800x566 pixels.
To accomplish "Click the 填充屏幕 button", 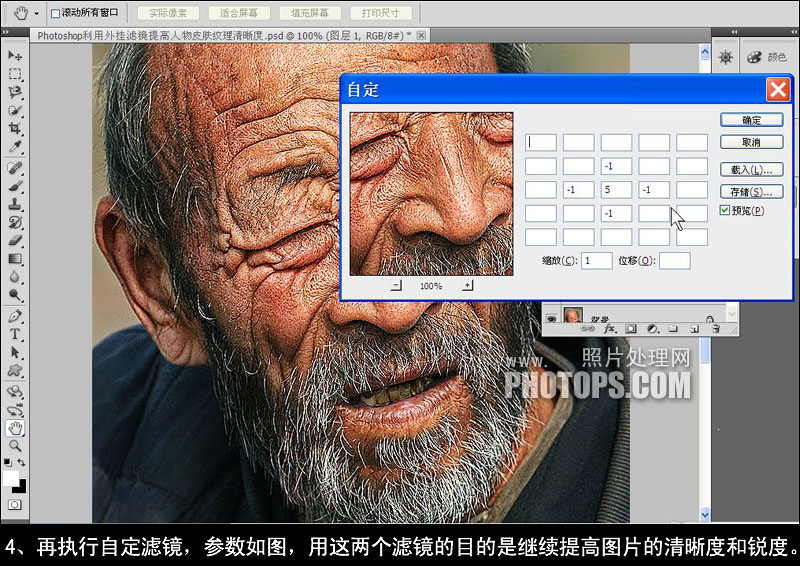I will (310, 13).
